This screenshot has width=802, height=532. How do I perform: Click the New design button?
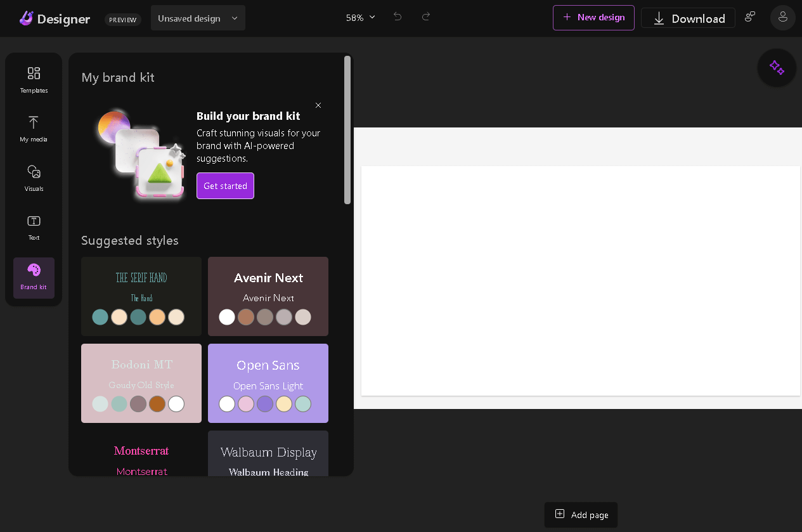click(593, 18)
